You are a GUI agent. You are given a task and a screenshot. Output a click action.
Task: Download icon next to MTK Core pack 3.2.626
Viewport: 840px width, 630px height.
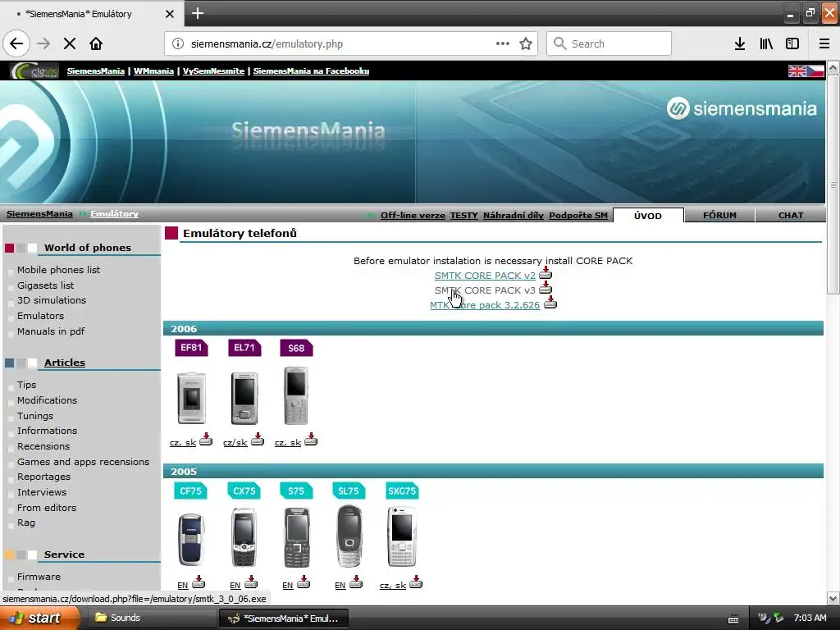(x=550, y=304)
